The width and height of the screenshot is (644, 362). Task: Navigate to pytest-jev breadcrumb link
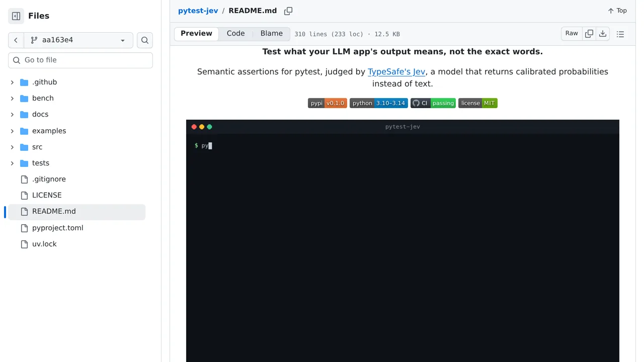[x=198, y=11]
